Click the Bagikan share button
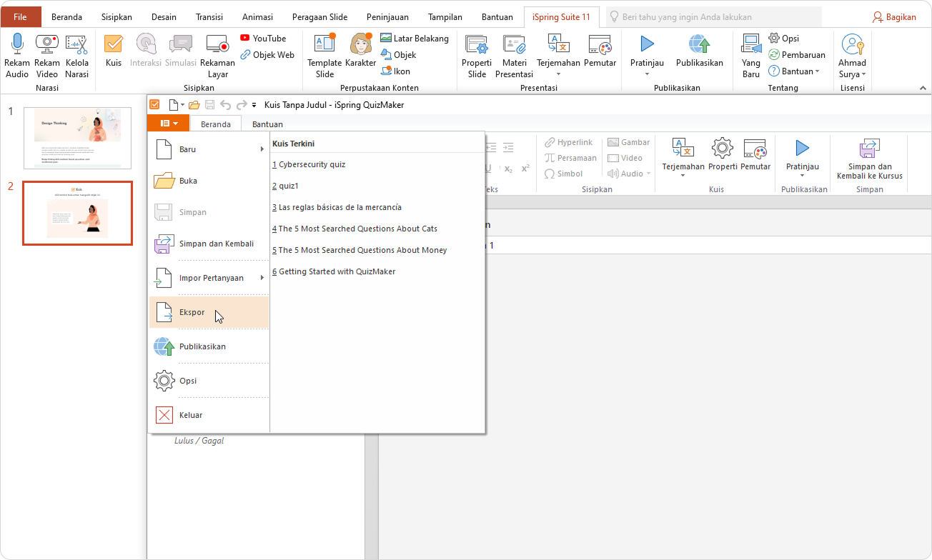 coord(894,17)
